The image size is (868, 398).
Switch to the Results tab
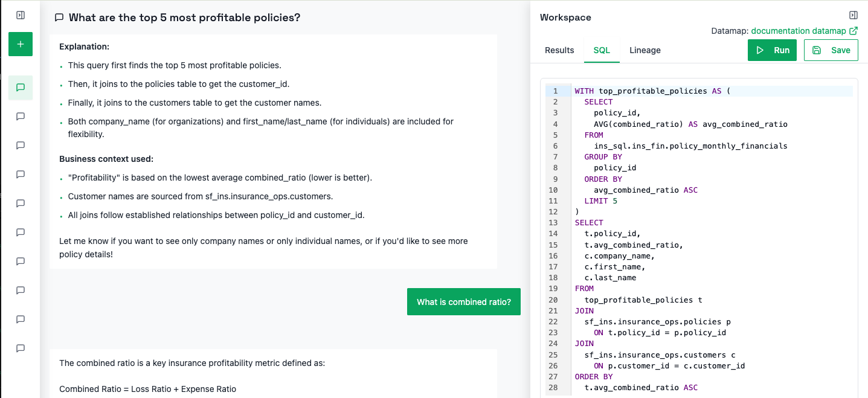click(x=559, y=50)
